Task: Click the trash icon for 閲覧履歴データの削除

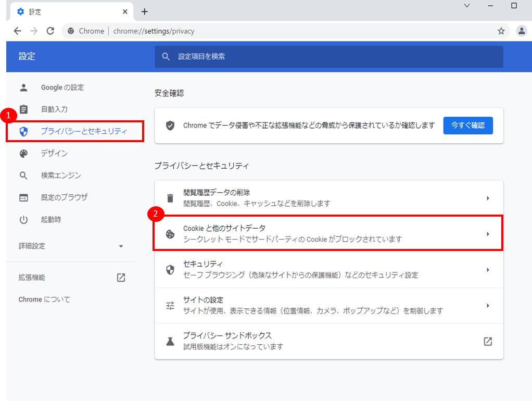Action: coord(170,198)
